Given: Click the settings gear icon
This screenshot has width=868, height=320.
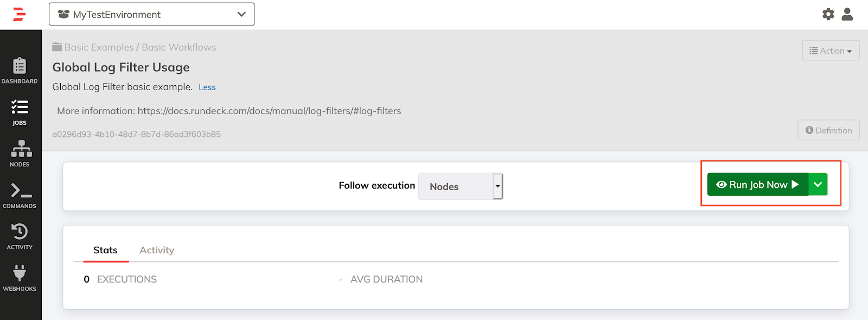Looking at the screenshot, I should click(x=828, y=14).
